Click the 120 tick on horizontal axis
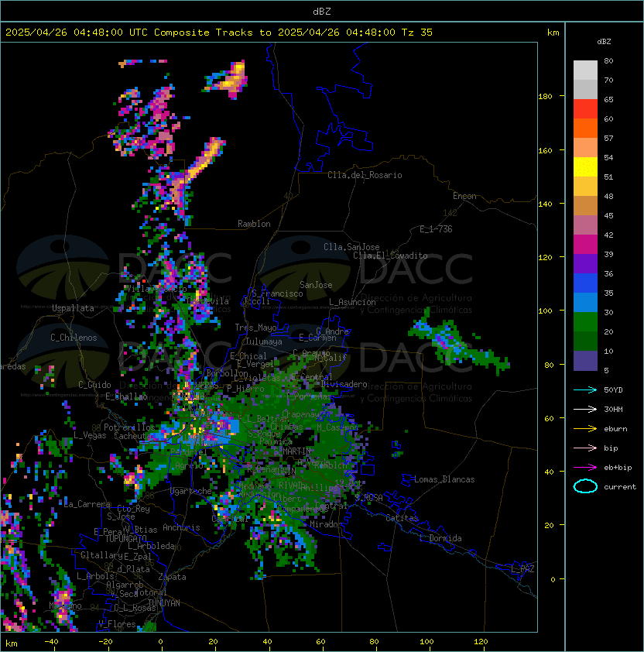 point(481,642)
